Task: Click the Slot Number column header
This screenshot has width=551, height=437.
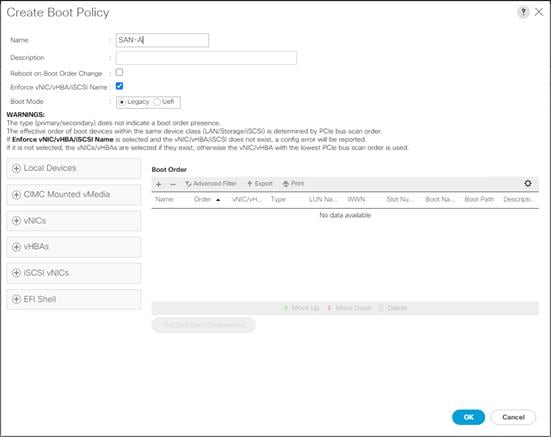Action: (400, 200)
